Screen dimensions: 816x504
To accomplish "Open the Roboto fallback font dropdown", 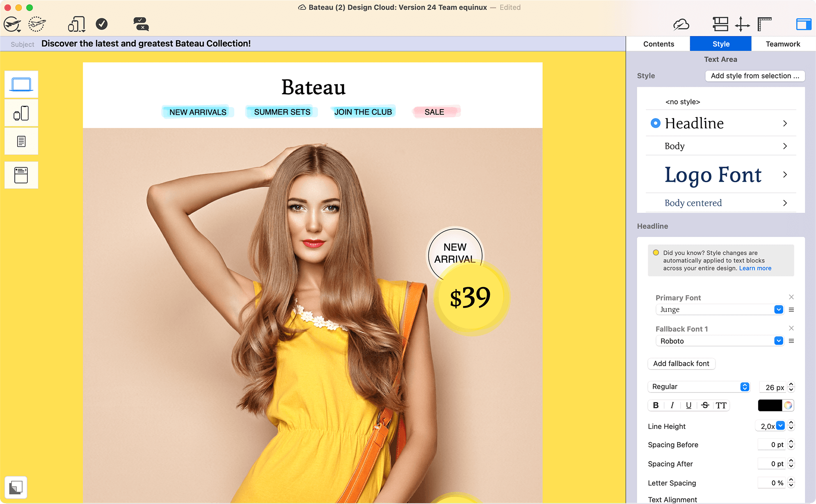I will pos(779,341).
